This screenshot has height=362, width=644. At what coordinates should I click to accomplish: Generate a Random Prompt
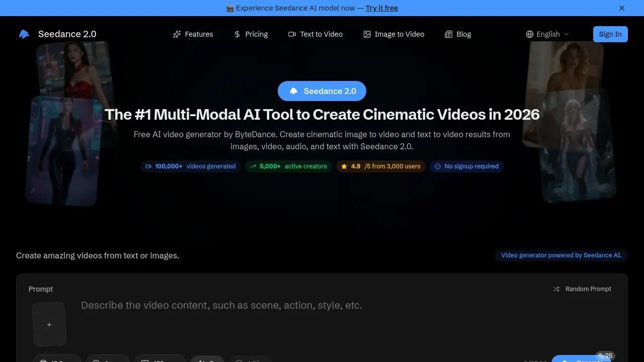click(583, 289)
